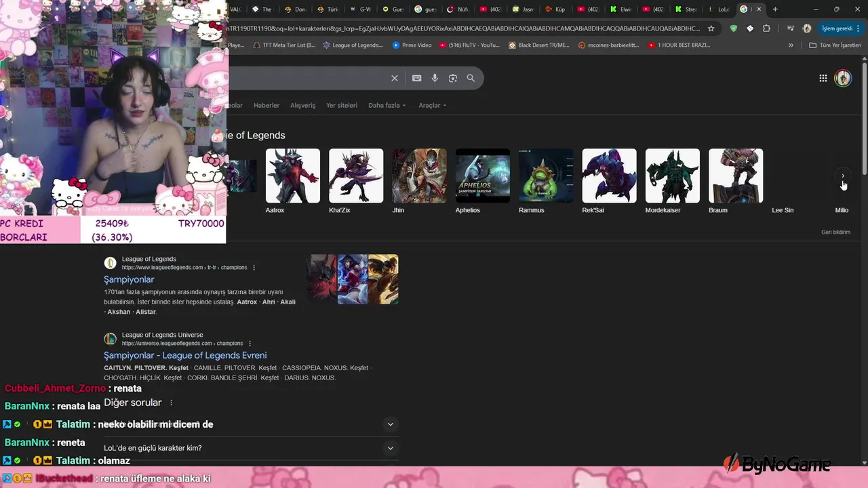The image size is (868, 488).
Task: Select the Braum champion thumbnail
Action: pyautogui.click(x=736, y=176)
